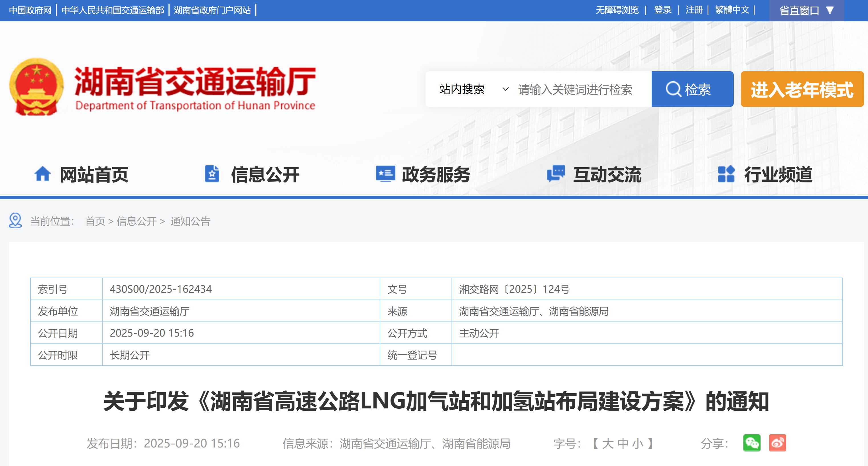The height and width of the screenshot is (466, 868).
Task: Share article via WeChat icon
Action: [x=751, y=443]
